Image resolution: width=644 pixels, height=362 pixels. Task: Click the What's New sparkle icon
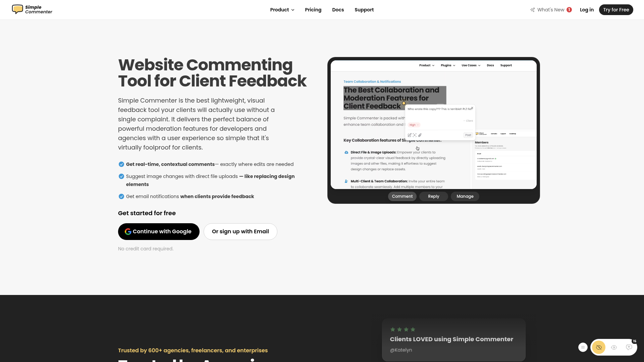tap(532, 10)
